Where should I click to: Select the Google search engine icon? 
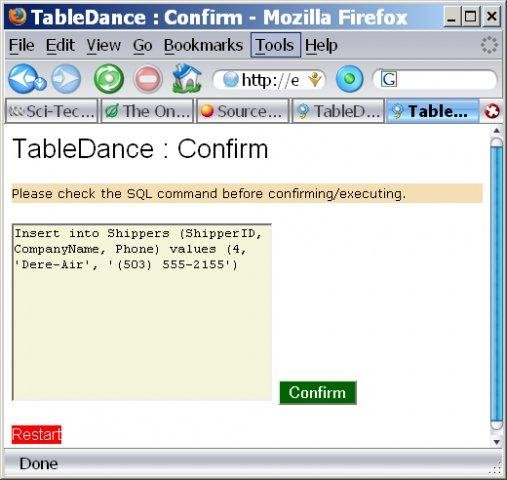389,79
